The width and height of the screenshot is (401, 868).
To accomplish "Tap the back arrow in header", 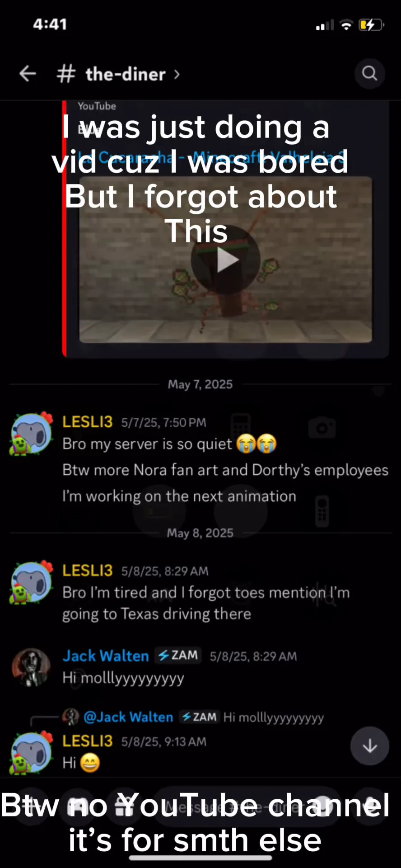I will tap(28, 73).
